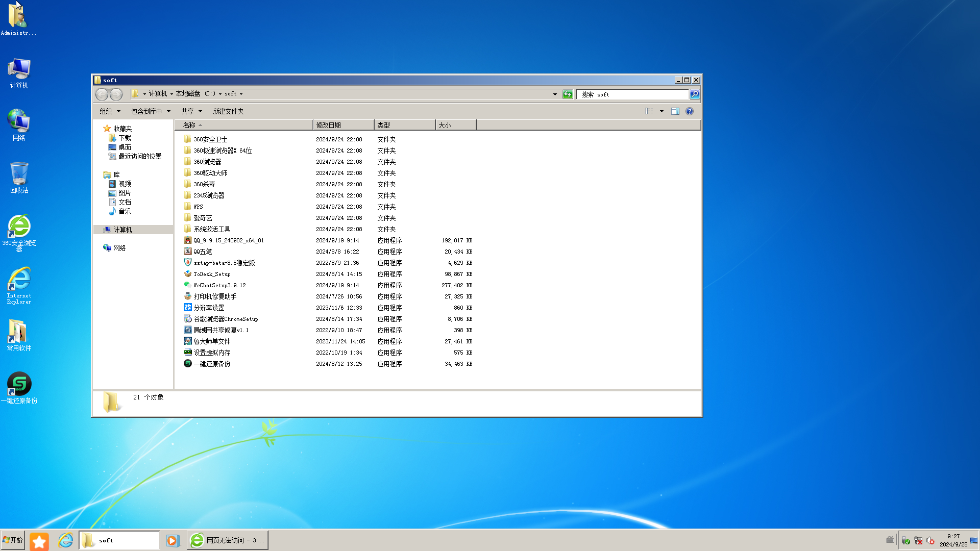980x551 pixels.
Task: Select the 2345浏览器 folder icon
Action: [x=188, y=195]
